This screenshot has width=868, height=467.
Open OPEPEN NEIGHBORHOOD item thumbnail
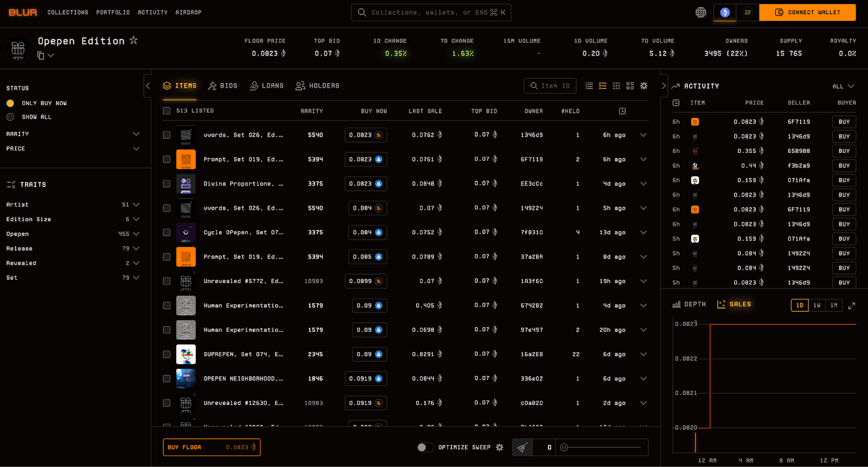coord(186,379)
